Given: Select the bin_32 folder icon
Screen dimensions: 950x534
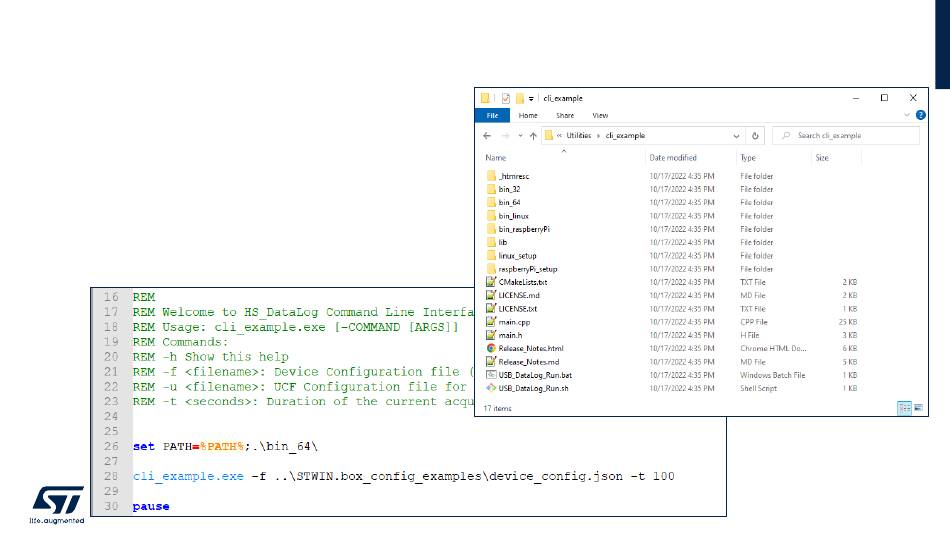Looking at the screenshot, I should tap(491, 189).
